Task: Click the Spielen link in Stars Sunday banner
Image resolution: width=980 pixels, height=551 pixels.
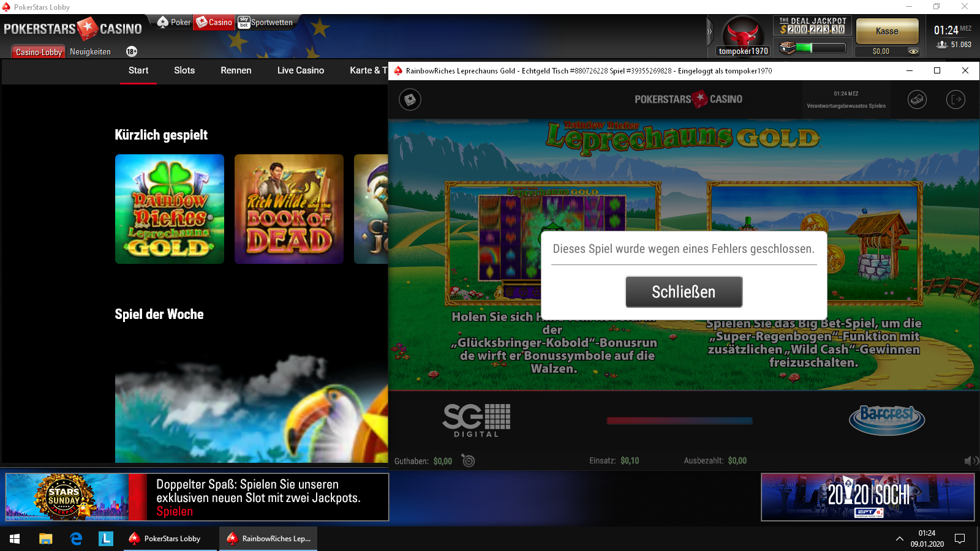Action: (x=175, y=511)
